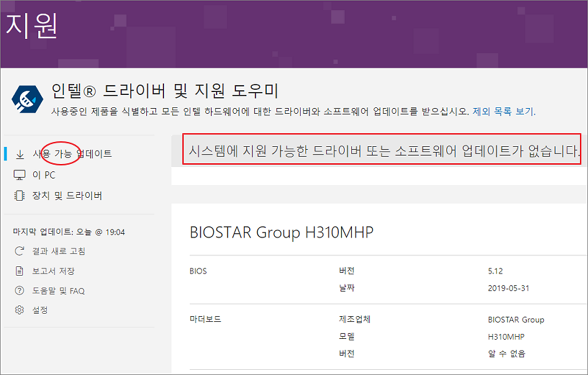Click the BIOS date 2019-05-31

click(x=509, y=288)
